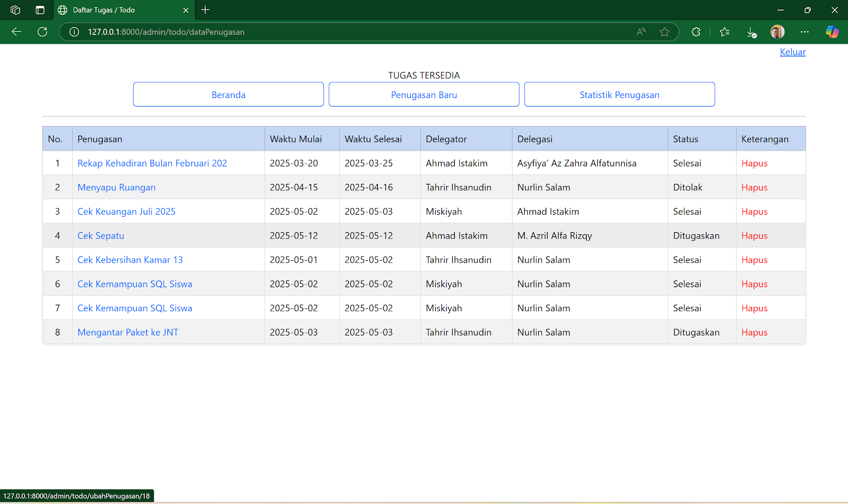Open Statistik Penugasan page
848x504 pixels.
pyautogui.click(x=620, y=94)
